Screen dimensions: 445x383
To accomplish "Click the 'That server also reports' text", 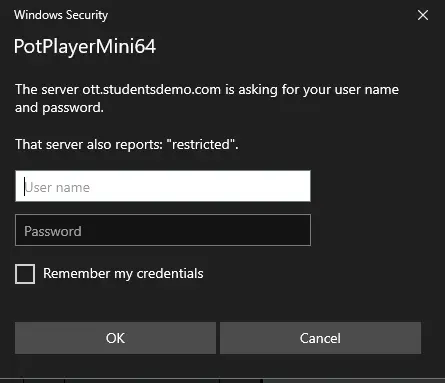I will coord(89,145).
